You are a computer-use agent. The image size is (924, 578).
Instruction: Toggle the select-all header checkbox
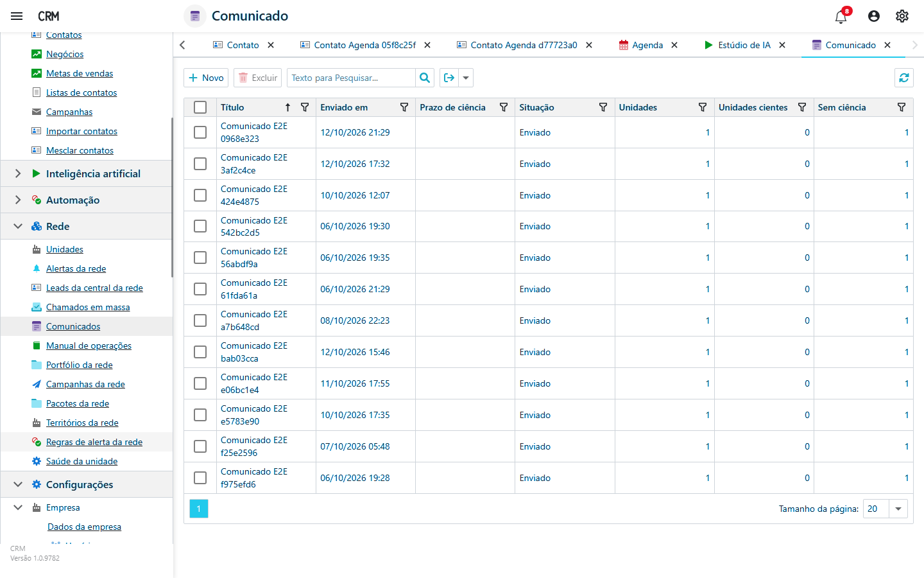point(200,107)
